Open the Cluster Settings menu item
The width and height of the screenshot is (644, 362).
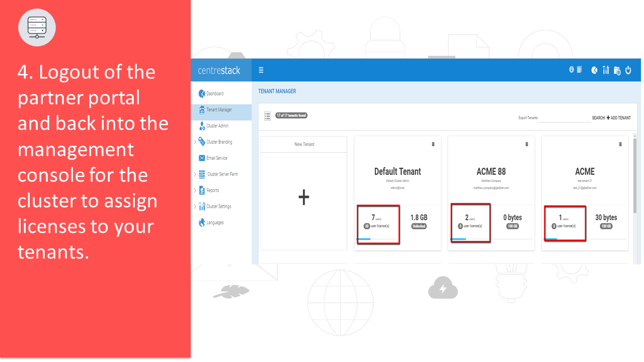219,206
